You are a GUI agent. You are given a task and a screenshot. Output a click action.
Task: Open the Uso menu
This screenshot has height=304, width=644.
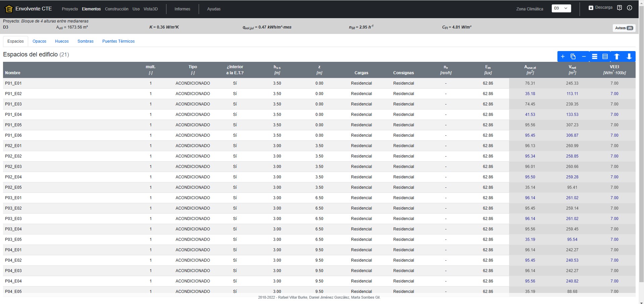[136, 9]
